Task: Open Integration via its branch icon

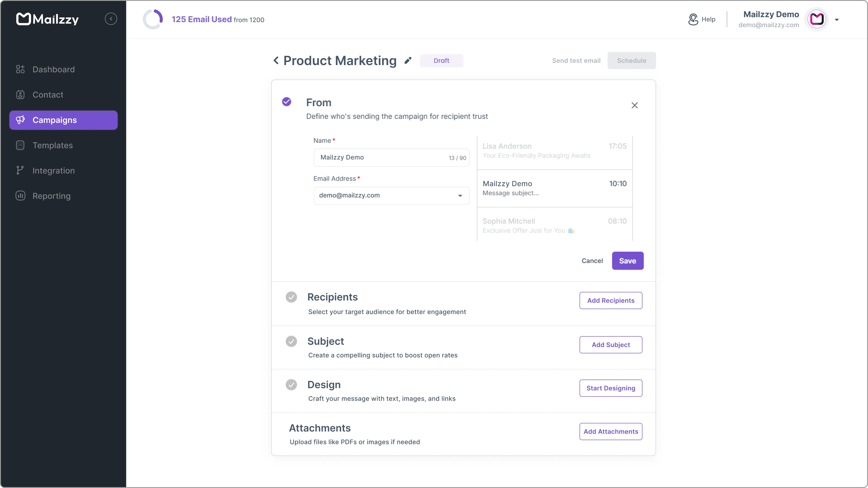Action: point(20,170)
